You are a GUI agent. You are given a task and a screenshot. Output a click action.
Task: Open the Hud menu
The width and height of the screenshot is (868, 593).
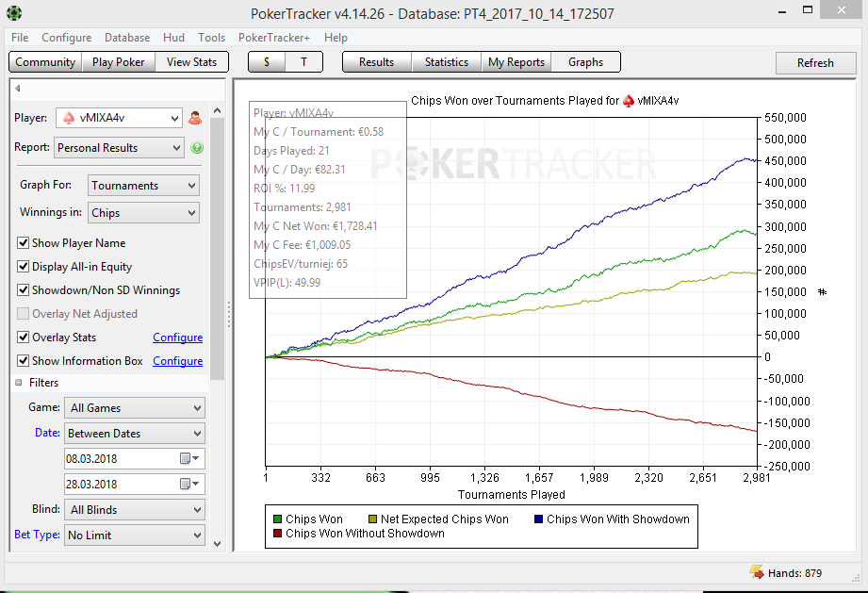pos(173,38)
